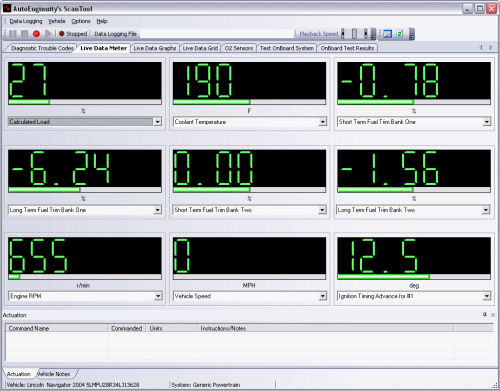This screenshot has height=391, width=500.
Task: Switch to the Vehicle Notes bottom tab
Action: (x=54, y=374)
